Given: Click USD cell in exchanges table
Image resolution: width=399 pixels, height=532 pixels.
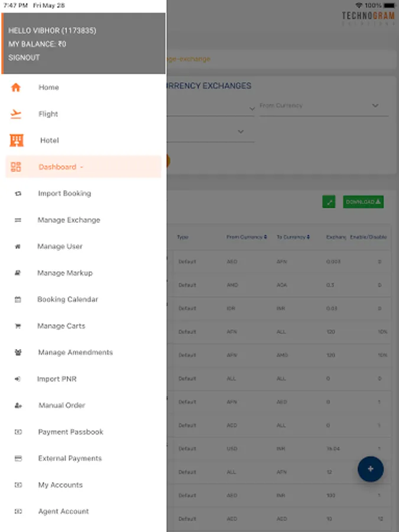Looking at the screenshot, I should click(232, 449).
